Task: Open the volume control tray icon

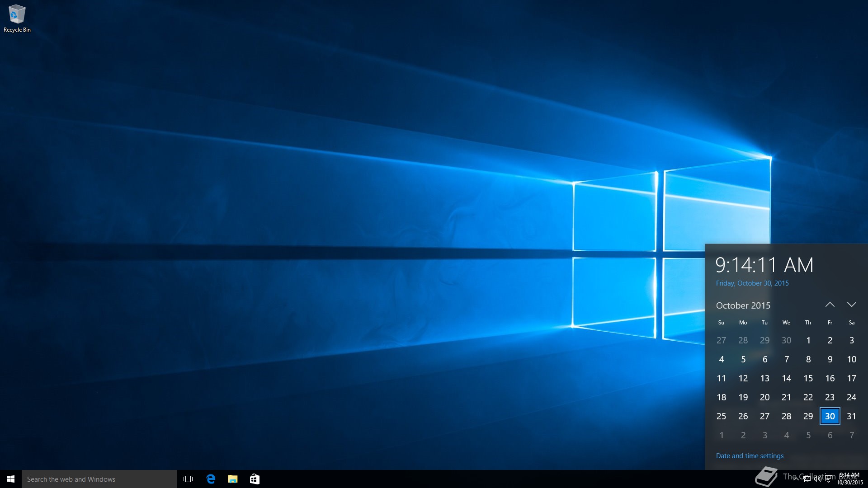Action: [817, 479]
